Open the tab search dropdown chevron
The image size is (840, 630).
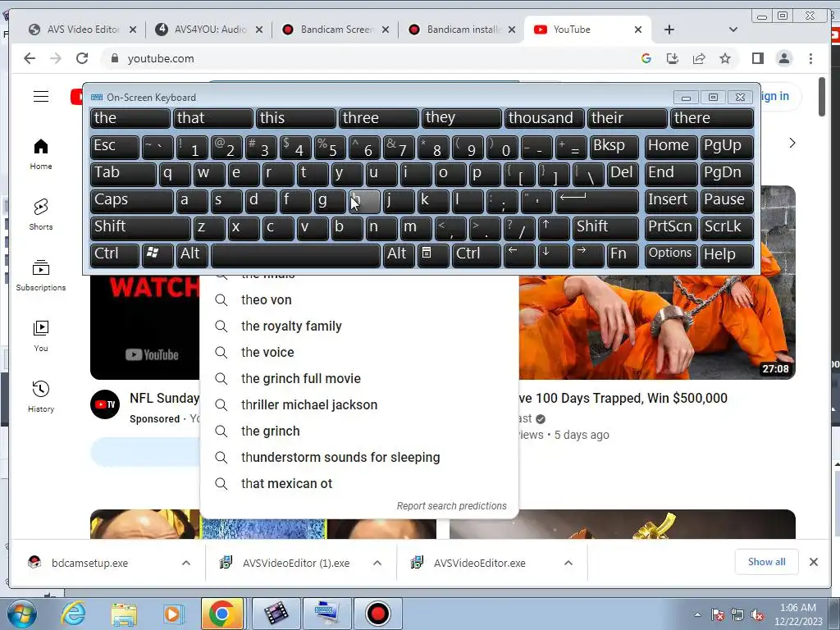click(733, 30)
